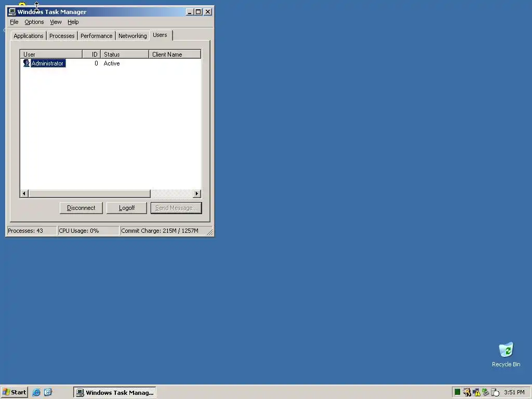
Task: Click the window resize grip corner
Action: point(210,232)
